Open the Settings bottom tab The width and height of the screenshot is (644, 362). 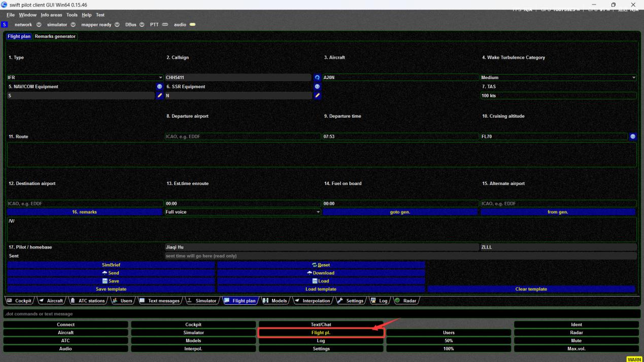click(x=350, y=301)
